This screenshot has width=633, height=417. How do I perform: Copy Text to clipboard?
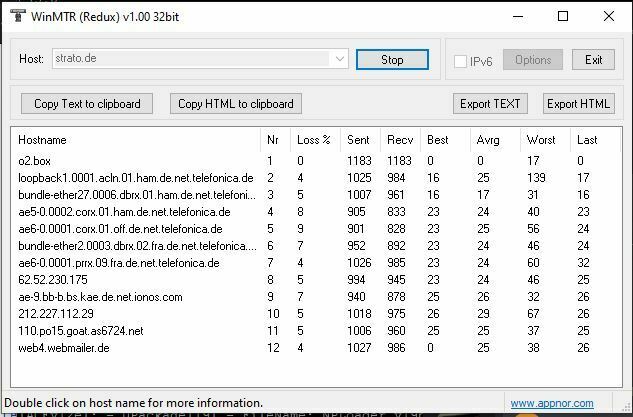[x=87, y=104]
